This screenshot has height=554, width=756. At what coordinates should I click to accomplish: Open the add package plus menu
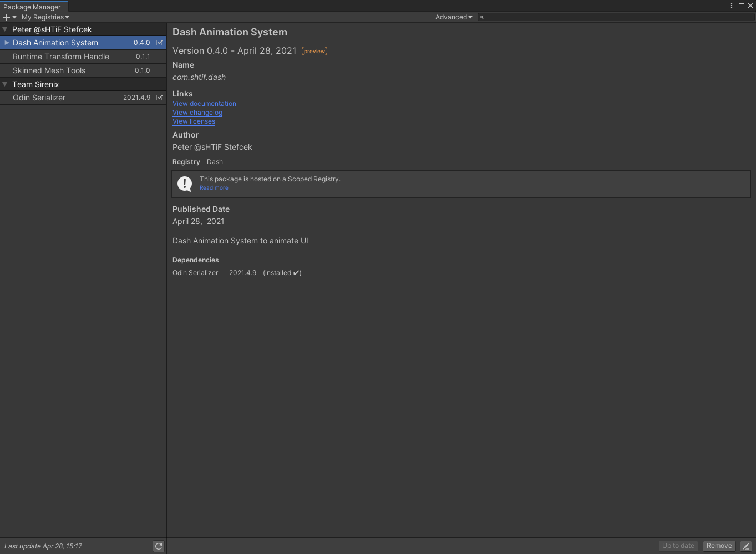click(9, 17)
